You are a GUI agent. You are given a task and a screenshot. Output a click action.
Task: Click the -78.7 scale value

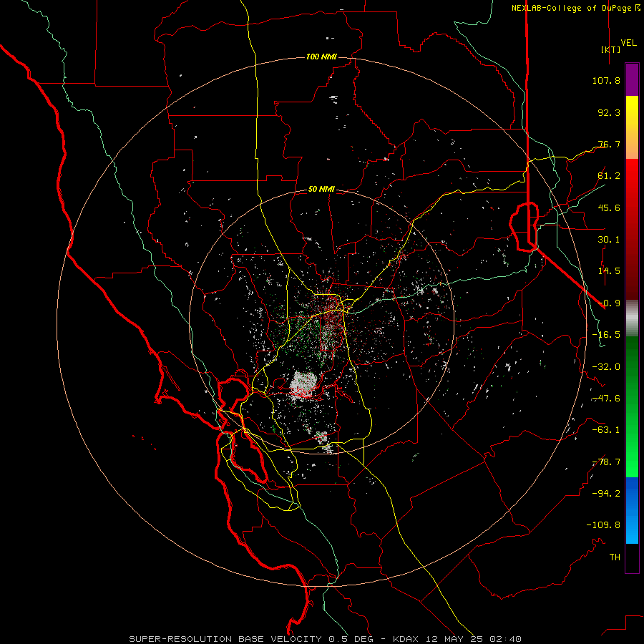[x=606, y=462]
